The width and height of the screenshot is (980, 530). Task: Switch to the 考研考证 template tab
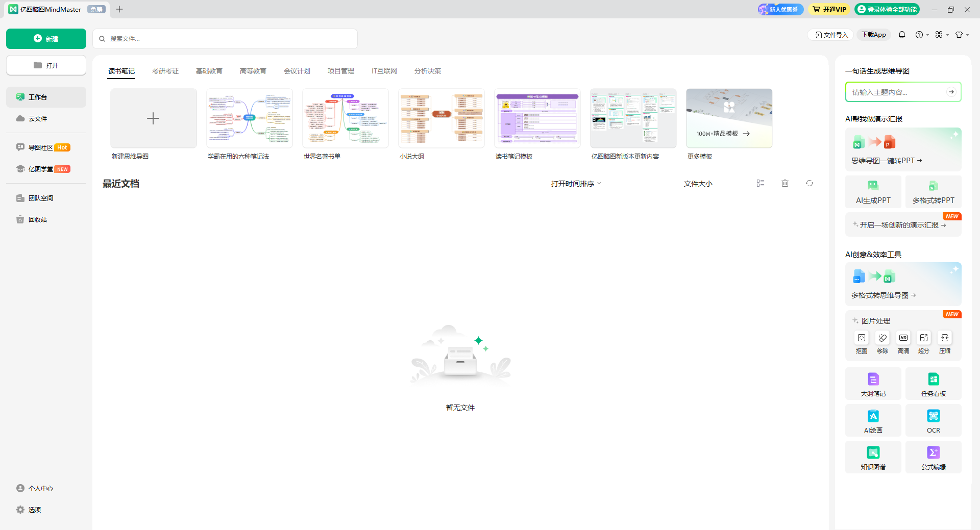point(165,71)
